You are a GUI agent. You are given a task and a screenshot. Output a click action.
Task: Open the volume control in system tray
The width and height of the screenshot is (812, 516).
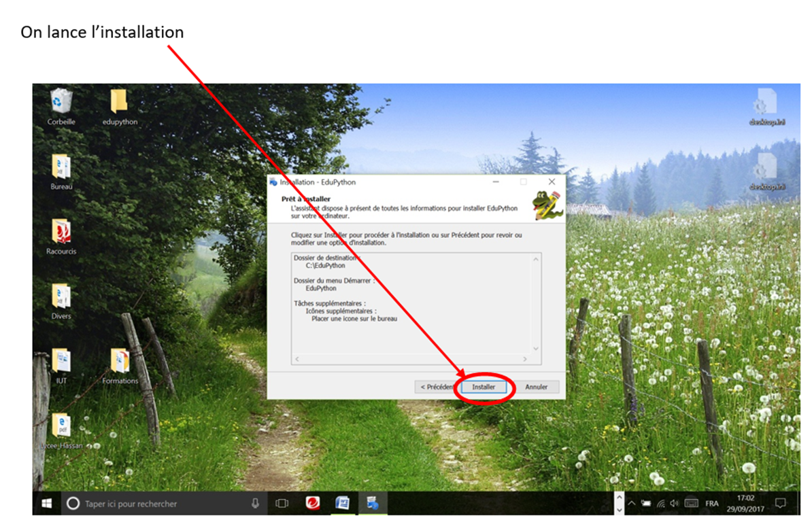click(x=674, y=504)
